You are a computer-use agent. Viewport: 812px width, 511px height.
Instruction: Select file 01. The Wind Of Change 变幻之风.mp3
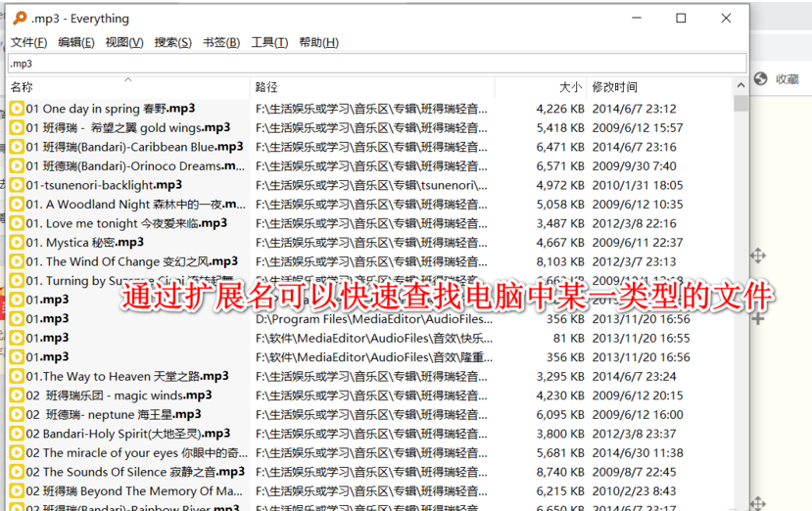pyautogui.click(x=132, y=261)
